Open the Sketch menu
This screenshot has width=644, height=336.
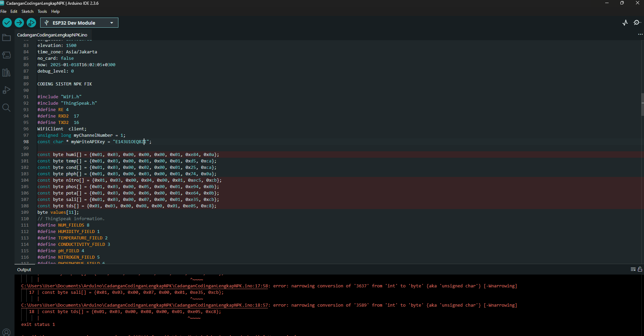coord(27,11)
